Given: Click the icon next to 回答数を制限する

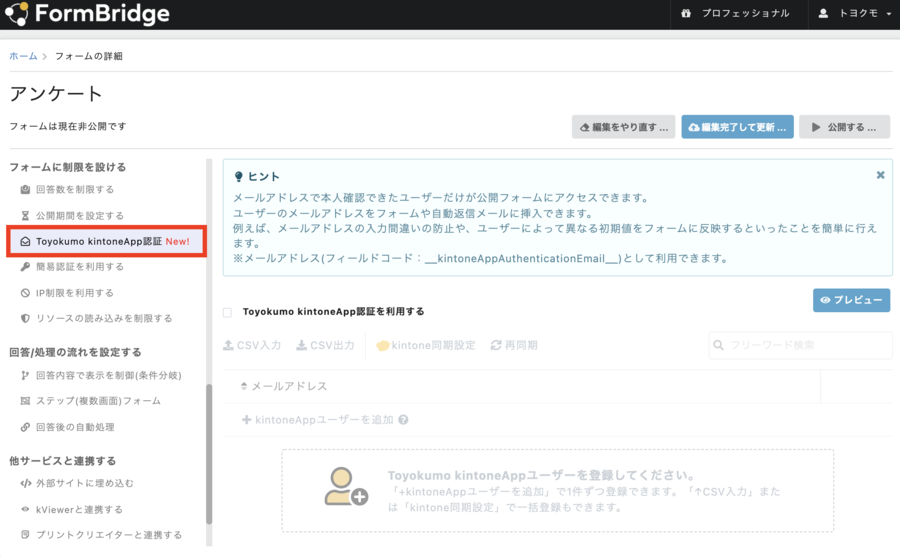Looking at the screenshot, I should 25,189.
